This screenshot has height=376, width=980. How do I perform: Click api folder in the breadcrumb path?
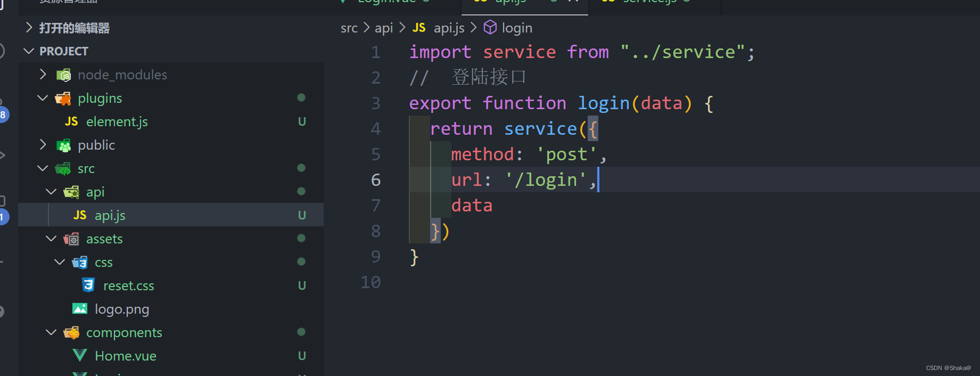point(384,28)
